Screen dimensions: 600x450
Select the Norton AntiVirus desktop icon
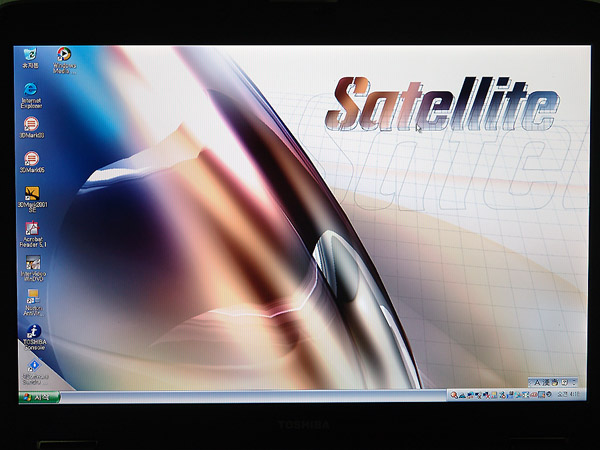(x=33, y=302)
